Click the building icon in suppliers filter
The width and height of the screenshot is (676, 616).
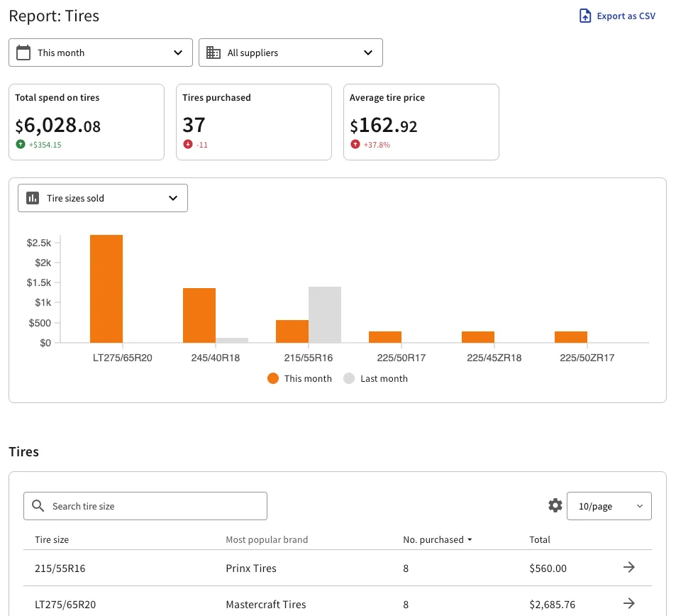[213, 53]
